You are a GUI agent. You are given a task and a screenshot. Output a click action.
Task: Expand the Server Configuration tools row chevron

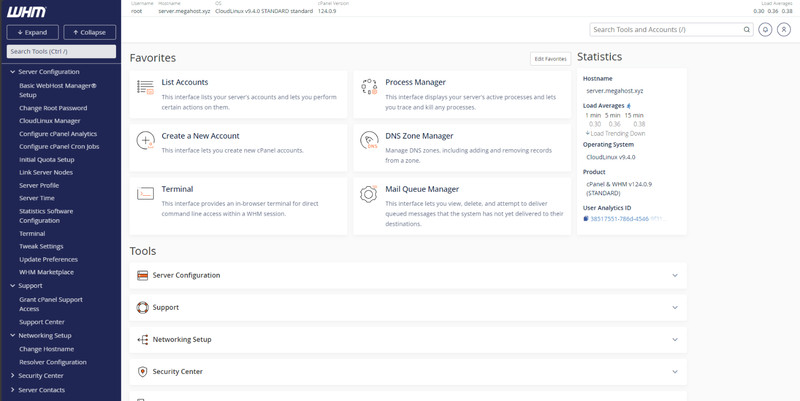674,275
